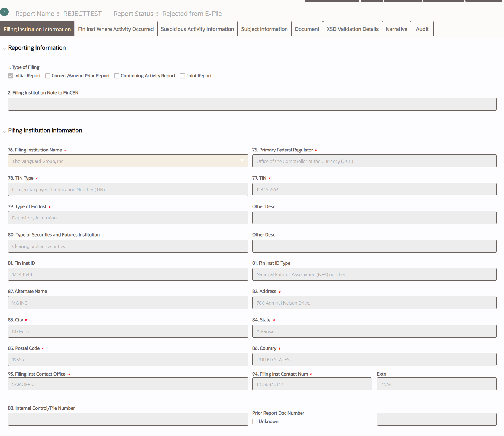Click the City field showing Malvern
This screenshot has width=504, height=436.
[128, 331]
